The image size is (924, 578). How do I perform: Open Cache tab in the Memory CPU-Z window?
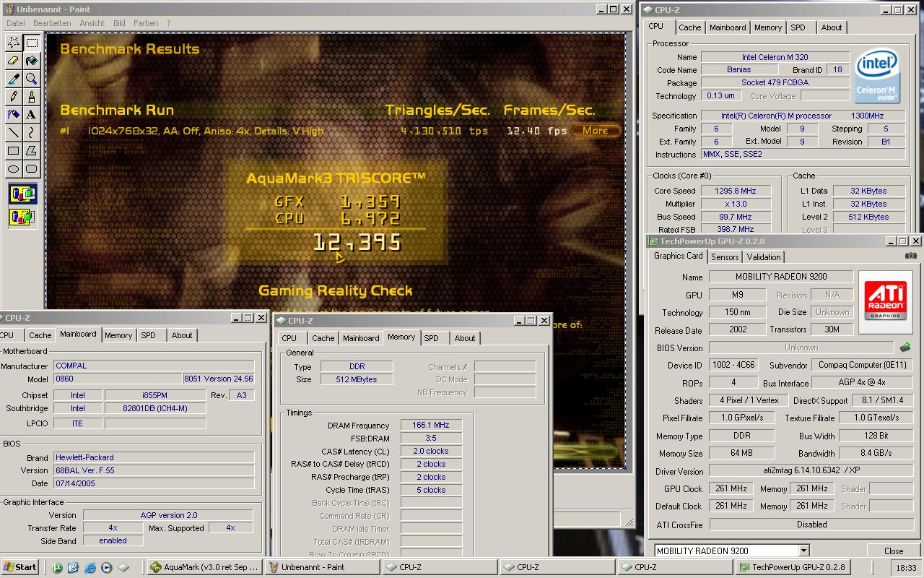point(323,338)
